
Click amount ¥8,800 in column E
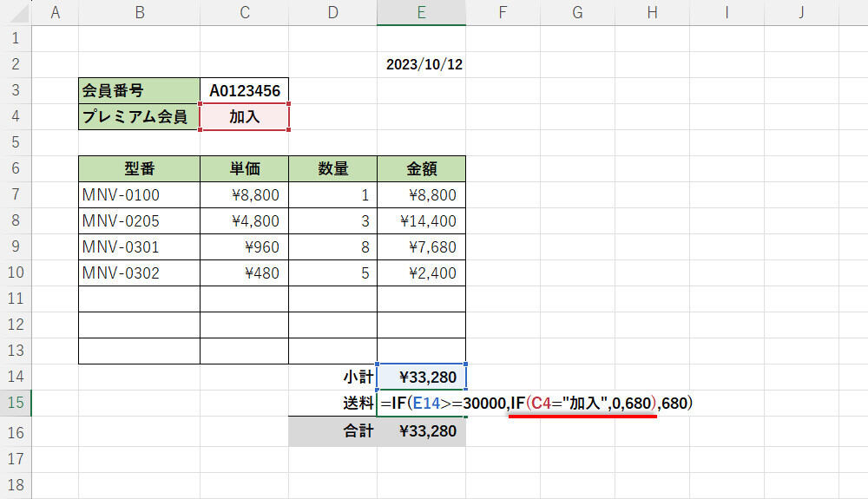[x=421, y=194]
